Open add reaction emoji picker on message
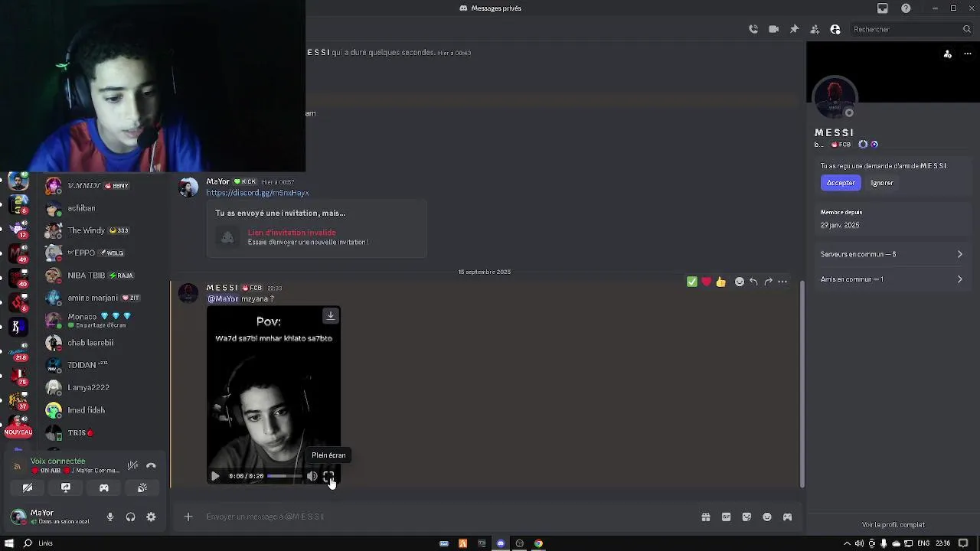 (739, 282)
